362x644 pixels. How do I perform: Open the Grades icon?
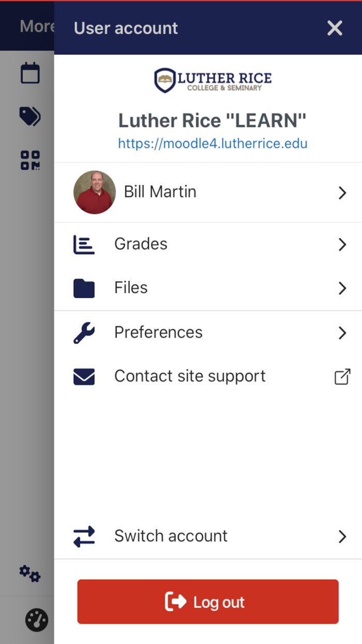84,244
